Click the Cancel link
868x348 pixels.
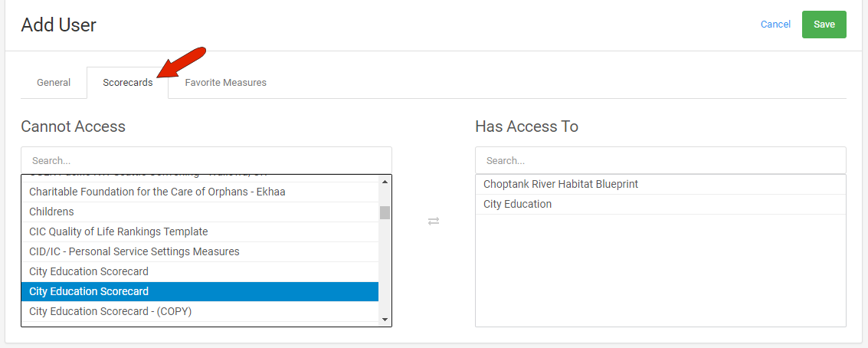775,25
